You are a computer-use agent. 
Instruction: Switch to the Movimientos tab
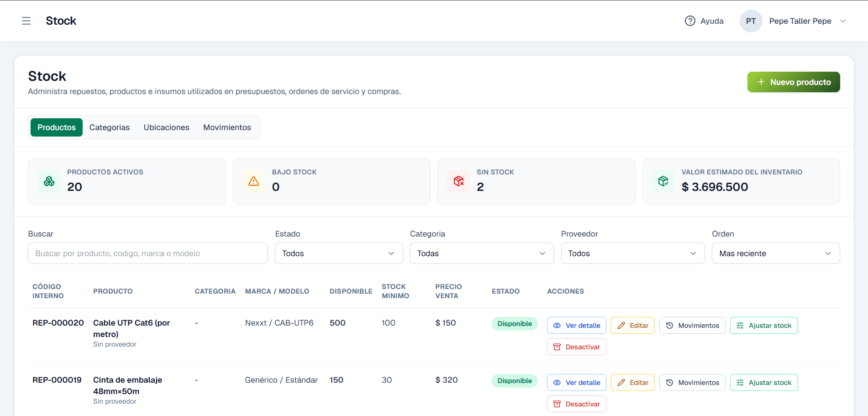(x=227, y=127)
